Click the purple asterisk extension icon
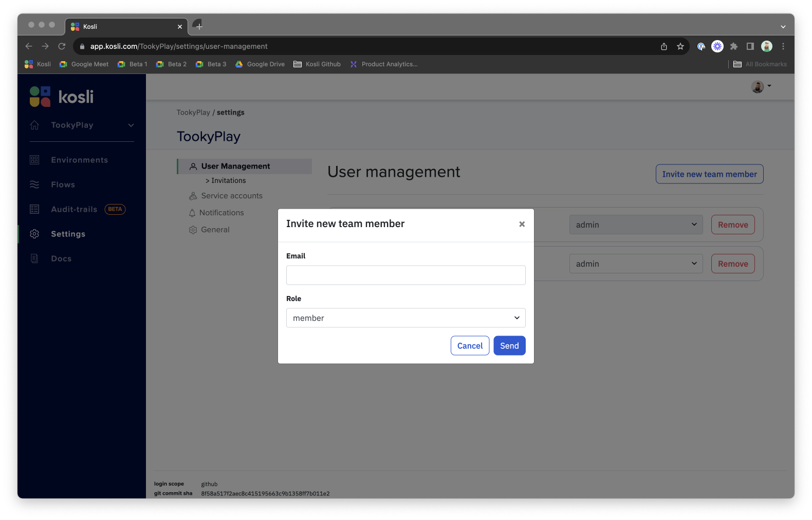812x520 pixels. pyautogui.click(x=717, y=46)
